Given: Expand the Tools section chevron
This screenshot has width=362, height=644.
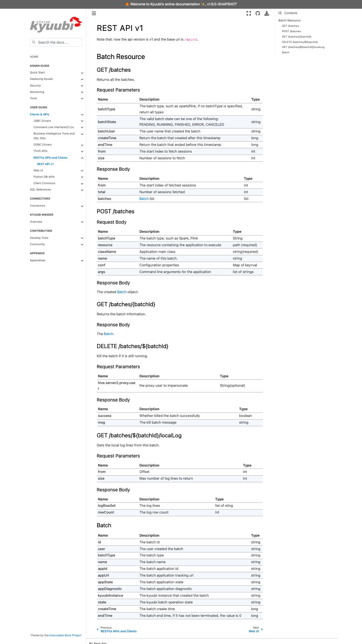Looking at the screenshot, I should click(82, 98).
